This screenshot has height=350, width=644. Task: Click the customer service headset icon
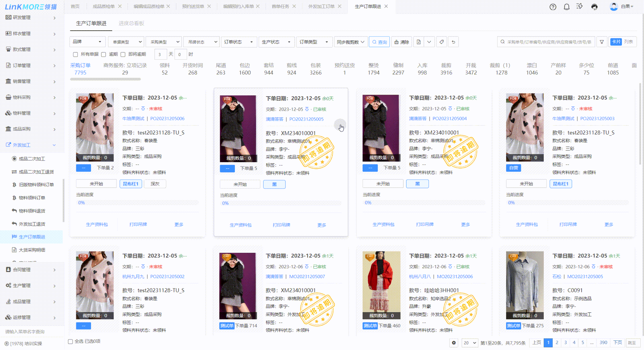(x=594, y=7)
